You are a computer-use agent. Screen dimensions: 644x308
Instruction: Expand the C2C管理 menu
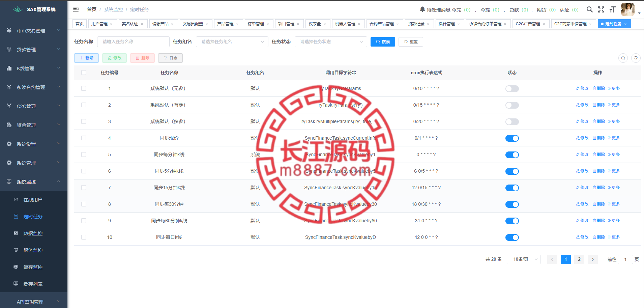pyautogui.click(x=34, y=106)
